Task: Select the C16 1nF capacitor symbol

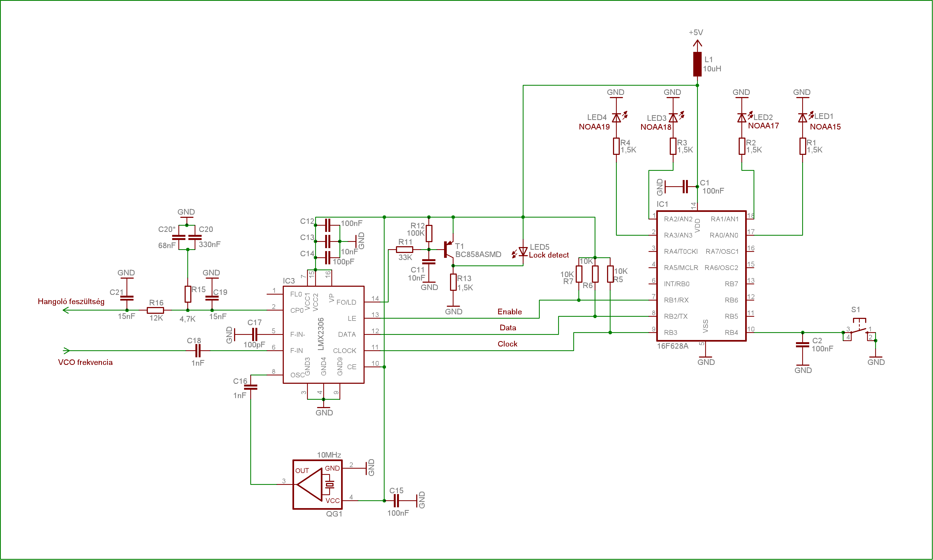Action: 251,387
